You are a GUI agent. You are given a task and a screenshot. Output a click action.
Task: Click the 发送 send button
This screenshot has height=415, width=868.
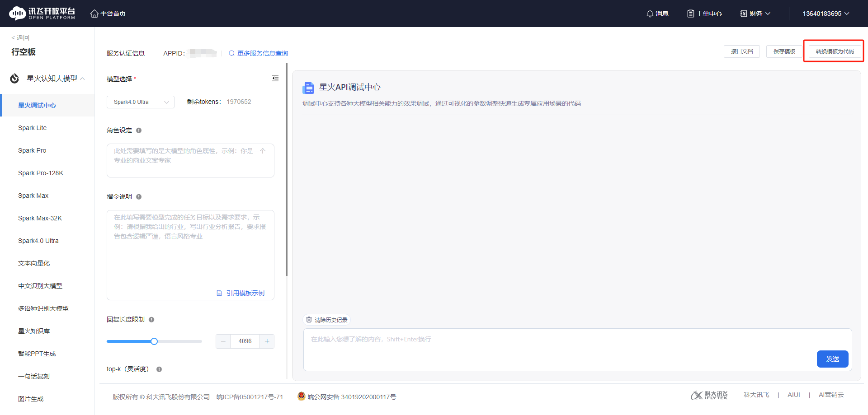tap(833, 359)
